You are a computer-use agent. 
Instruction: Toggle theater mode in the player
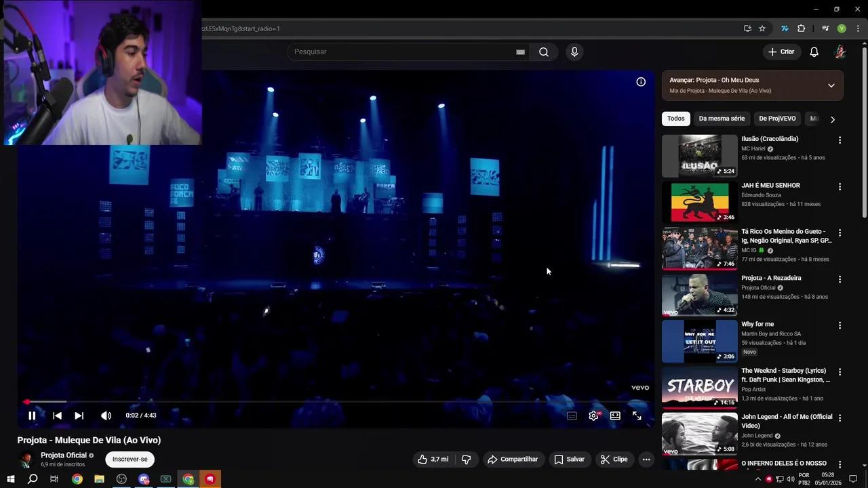615,415
